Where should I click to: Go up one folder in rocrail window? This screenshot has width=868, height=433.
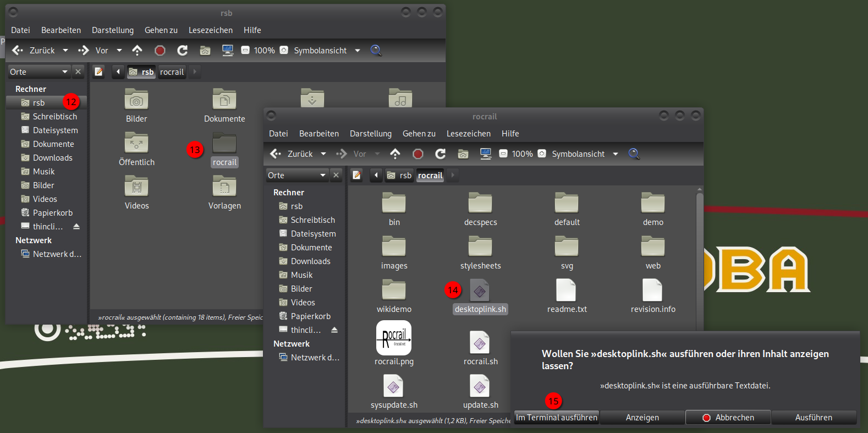pyautogui.click(x=395, y=154)
